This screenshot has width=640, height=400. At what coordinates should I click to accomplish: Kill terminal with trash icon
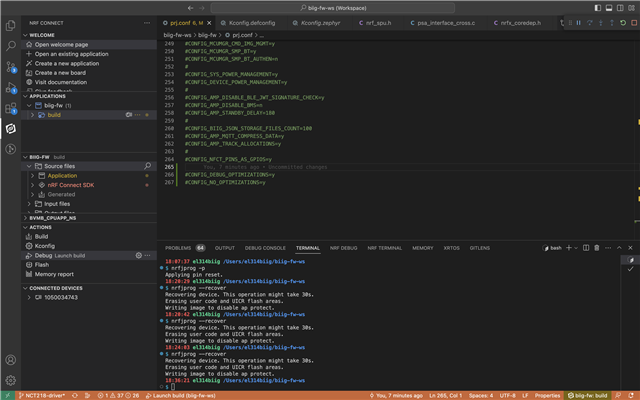597,248
